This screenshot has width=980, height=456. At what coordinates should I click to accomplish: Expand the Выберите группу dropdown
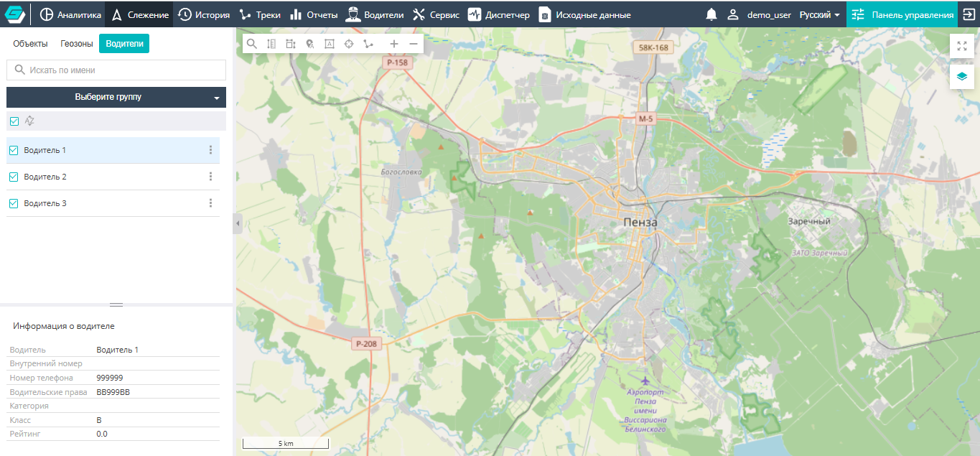(116, 97)
